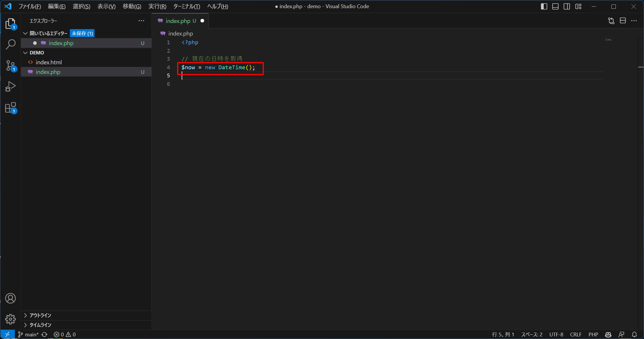Select index.php in the DEMO folder
The image size is (644, 339).
point(86,72)
